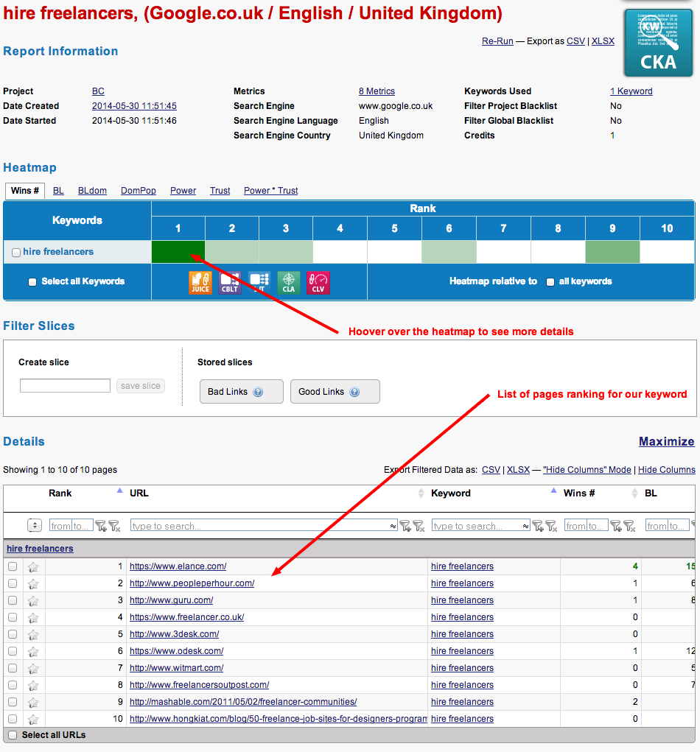Star the odesk.com row
The height and width of the screenshot is (752, 700).
tap(33, 651)
